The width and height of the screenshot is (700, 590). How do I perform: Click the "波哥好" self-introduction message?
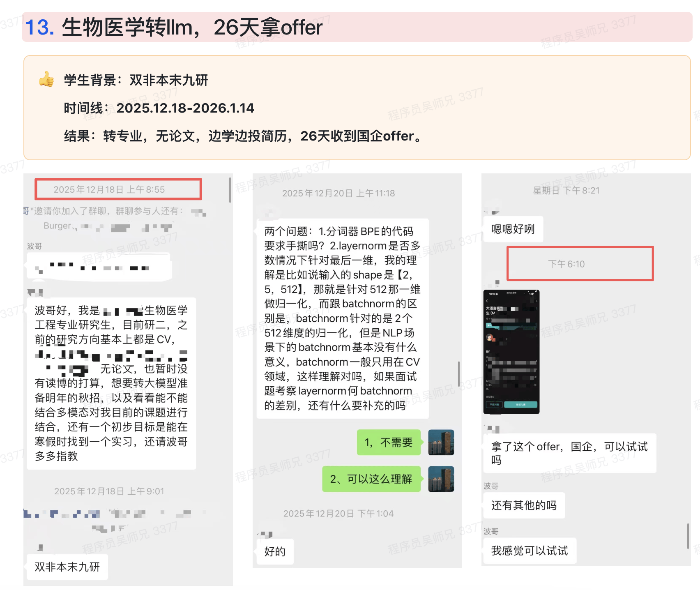point(111,383)
